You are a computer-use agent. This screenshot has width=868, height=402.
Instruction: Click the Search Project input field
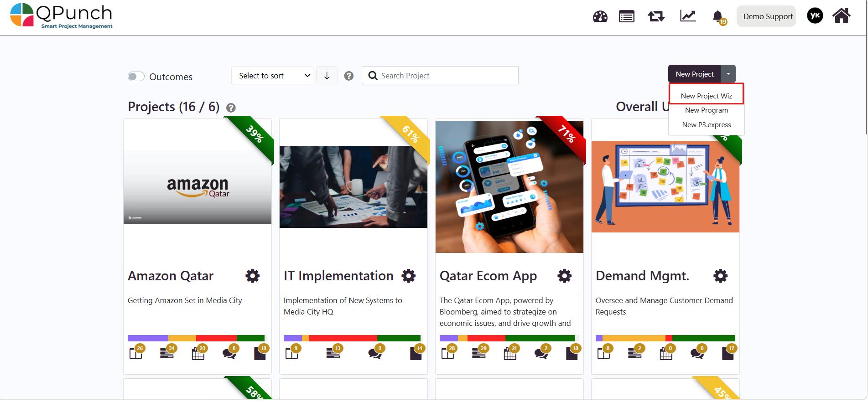pyautogui.click(x=440, y=76)
